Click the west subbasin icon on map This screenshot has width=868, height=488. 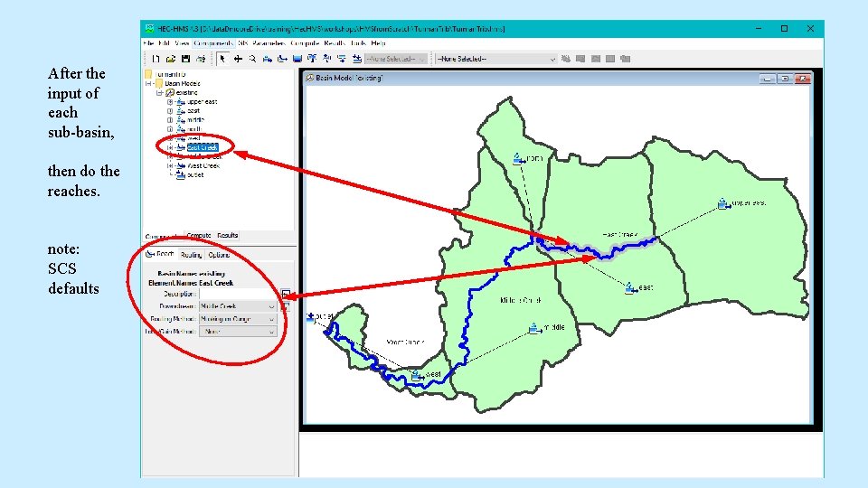tap(417, 376)
